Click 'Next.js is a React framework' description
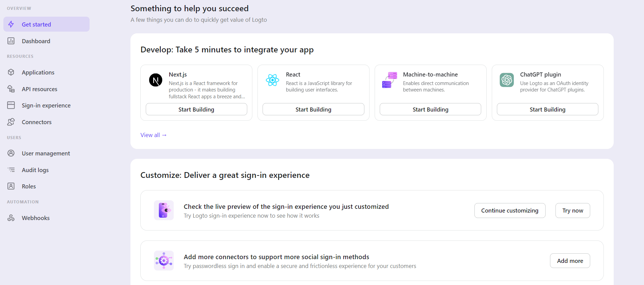This screenshot has width=644, height=285. 207,90
